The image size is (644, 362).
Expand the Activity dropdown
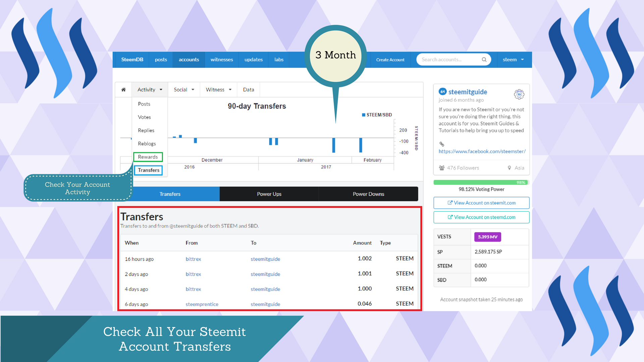150,89
